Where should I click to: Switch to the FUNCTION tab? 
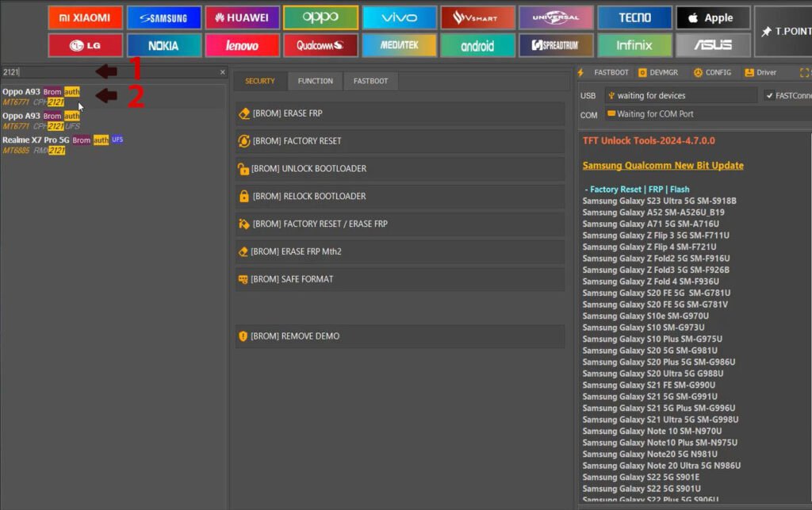(316, 81)
